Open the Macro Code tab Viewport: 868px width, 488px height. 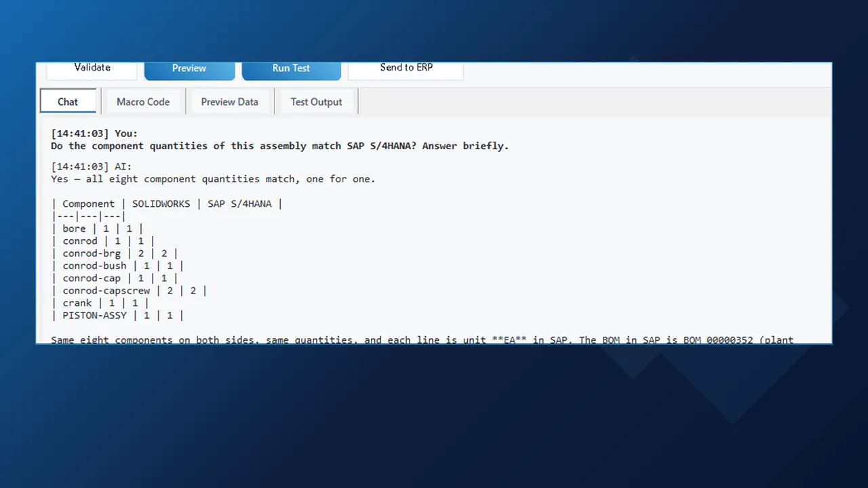143,102
